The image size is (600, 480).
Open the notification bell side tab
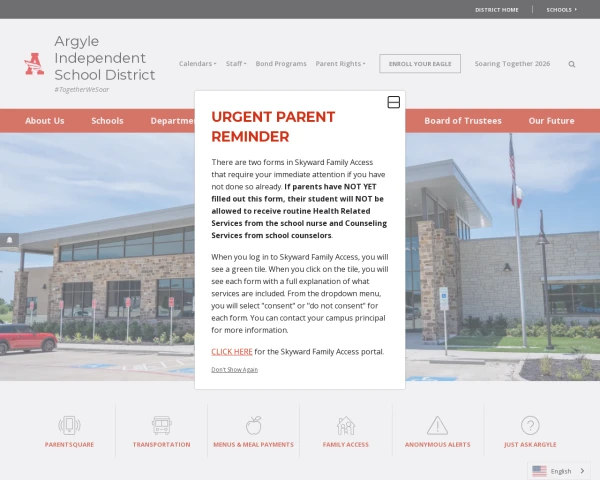coord(10,240)
